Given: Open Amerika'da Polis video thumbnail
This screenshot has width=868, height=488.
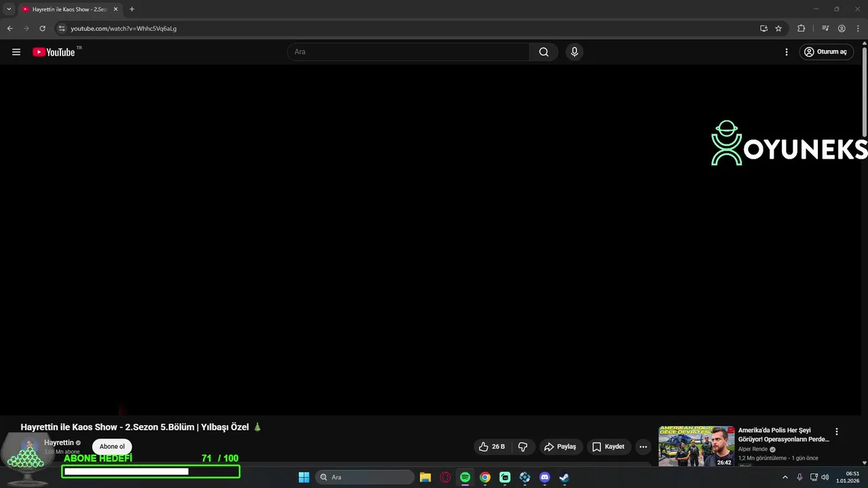Looking at the screenshot, I should (696, 446).
